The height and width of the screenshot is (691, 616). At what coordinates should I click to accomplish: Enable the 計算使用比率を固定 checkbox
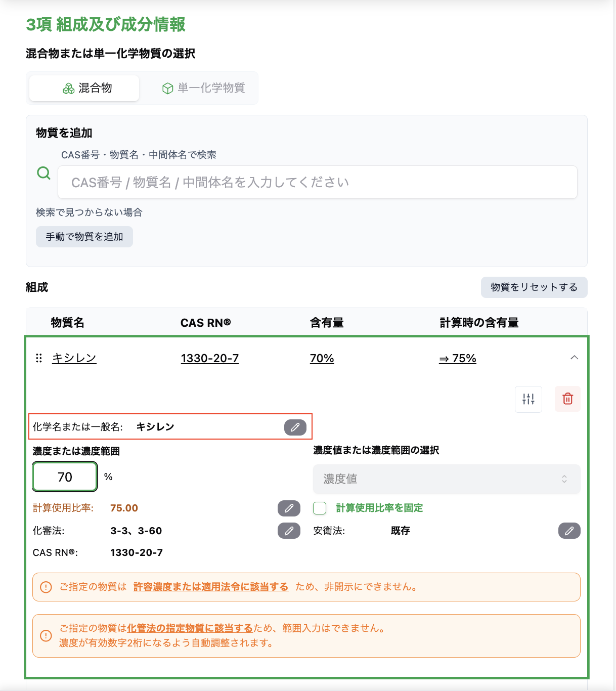click(319, 508)
